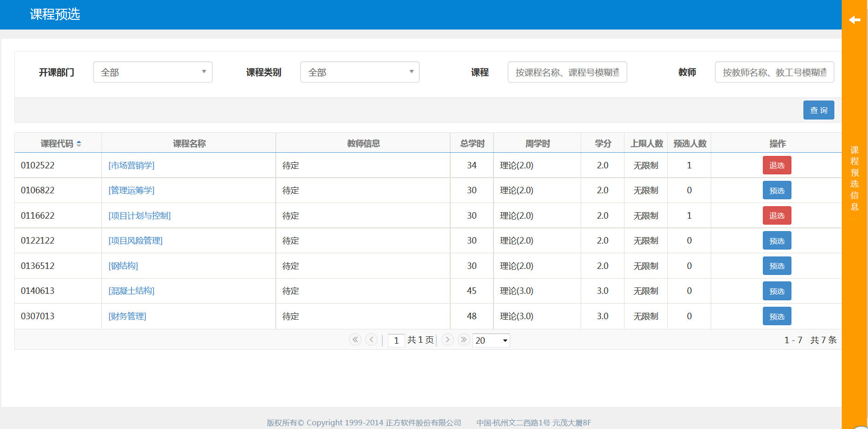Viewport: 868px width, 429px height.
Task: Go to first page of results
Action: [x=355, y=340]
